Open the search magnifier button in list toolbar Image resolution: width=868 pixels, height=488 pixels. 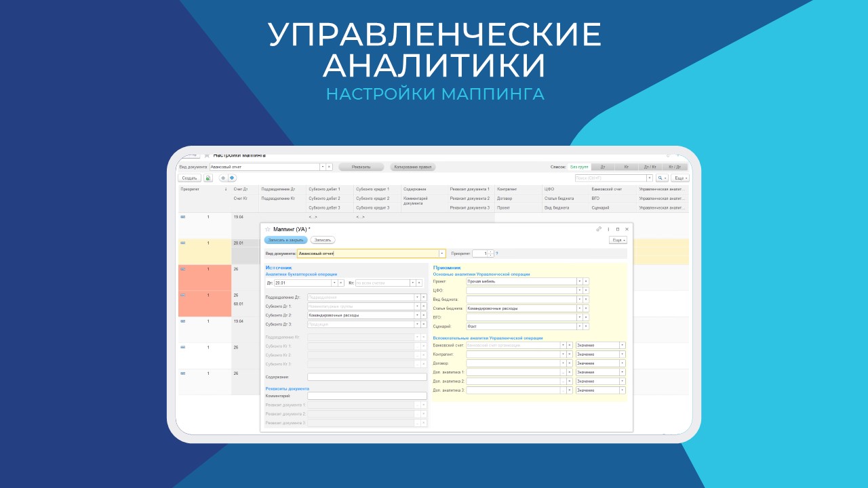[661, 178]
